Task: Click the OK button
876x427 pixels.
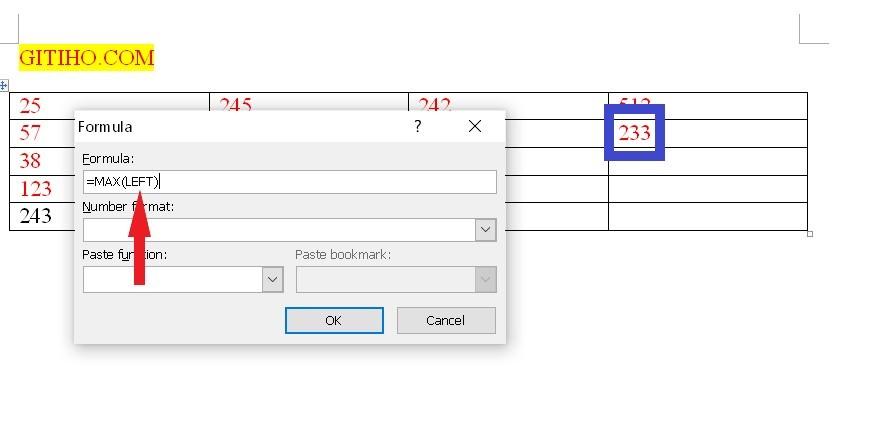Action: coord(334,320)
